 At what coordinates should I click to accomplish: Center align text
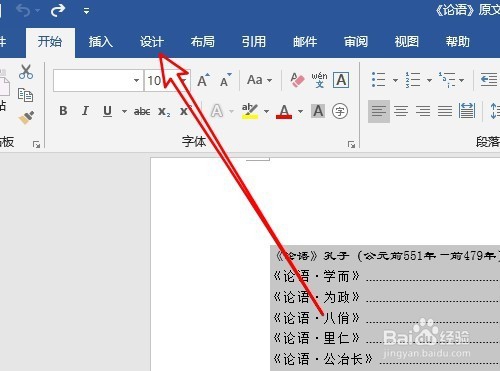pos(401,111)
